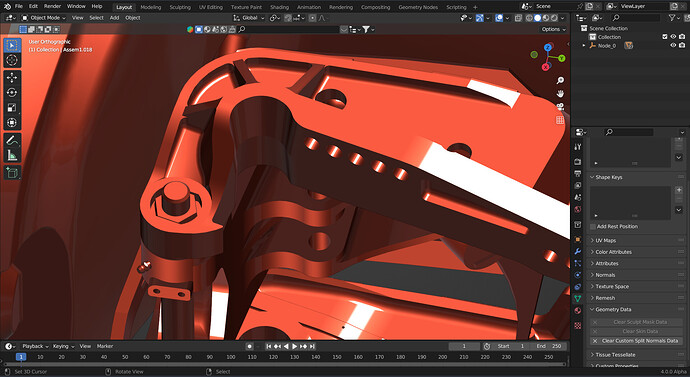The height and width of the screenshot is (377, 690).
Task: Open the Scene properties tab
Action: click(578, 198)
